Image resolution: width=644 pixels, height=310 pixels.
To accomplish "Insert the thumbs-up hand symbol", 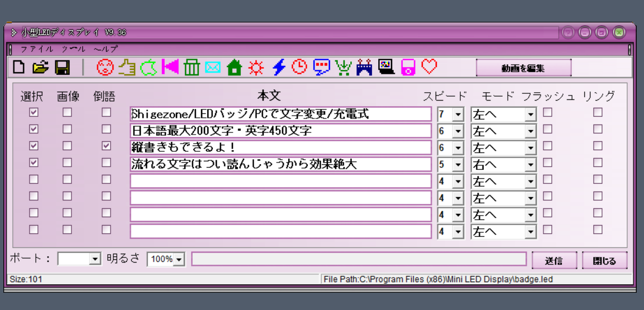I will click(x=127, y=67).
